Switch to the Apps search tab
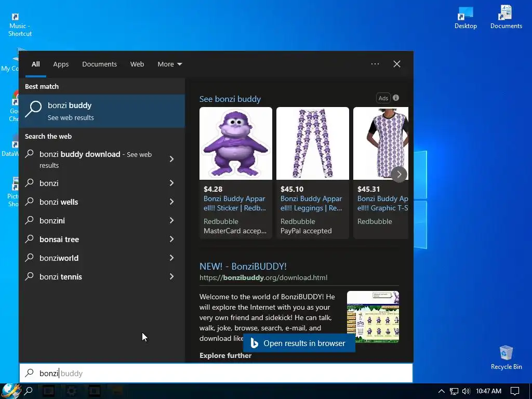 point(61,64)
